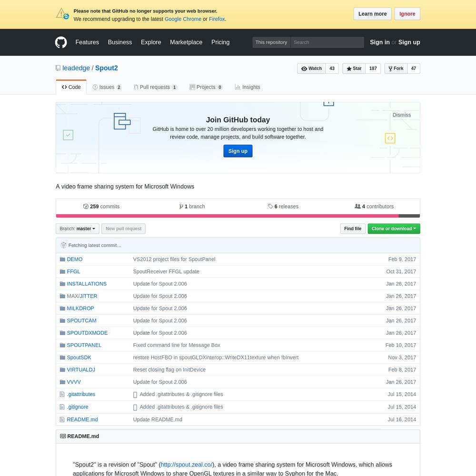Image resolution: width=476 pixels, height=476 pixels.
Task: Click the New pull request button
Action: [x=123, y=228]
